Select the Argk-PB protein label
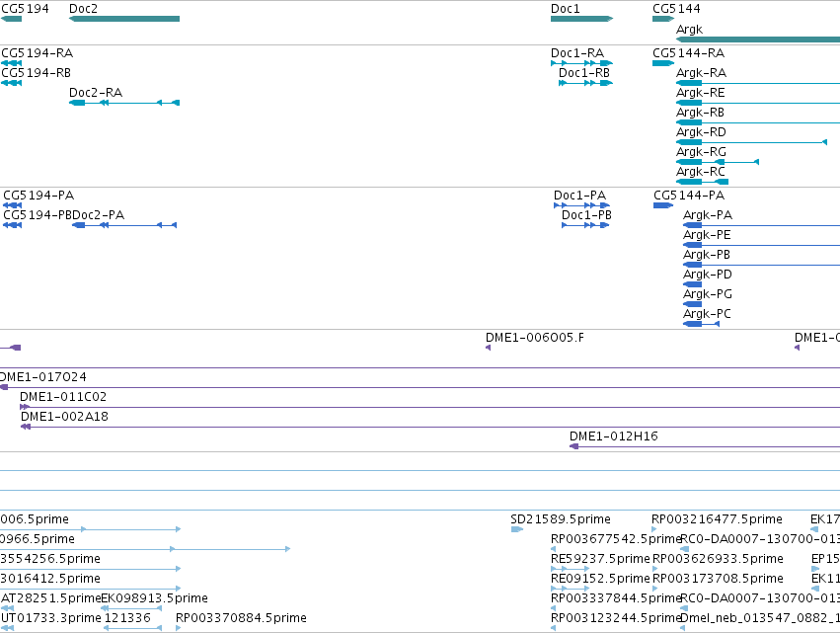The height and width of the screenshot is (633, 840). [707, 255]
